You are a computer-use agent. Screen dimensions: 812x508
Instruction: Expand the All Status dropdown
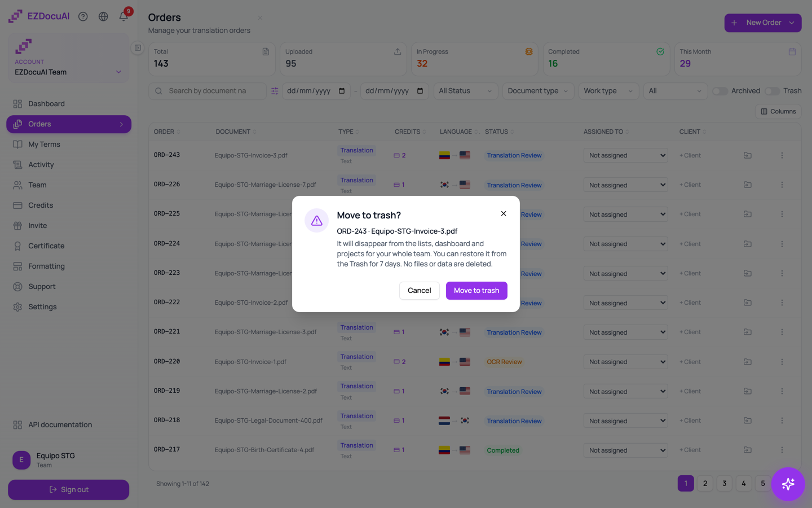click(x=466, y=91)
